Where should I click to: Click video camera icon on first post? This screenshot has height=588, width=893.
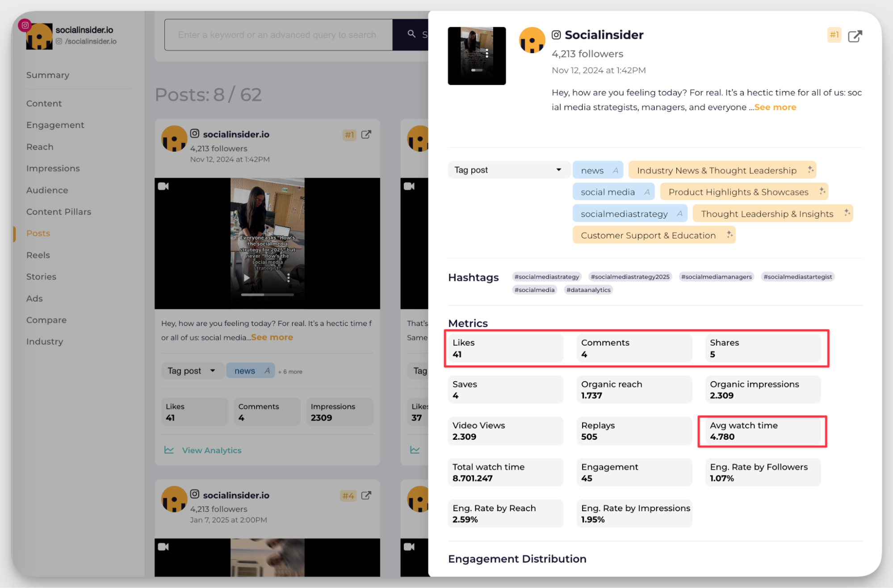pyautogui.click(x=164, y=186)
